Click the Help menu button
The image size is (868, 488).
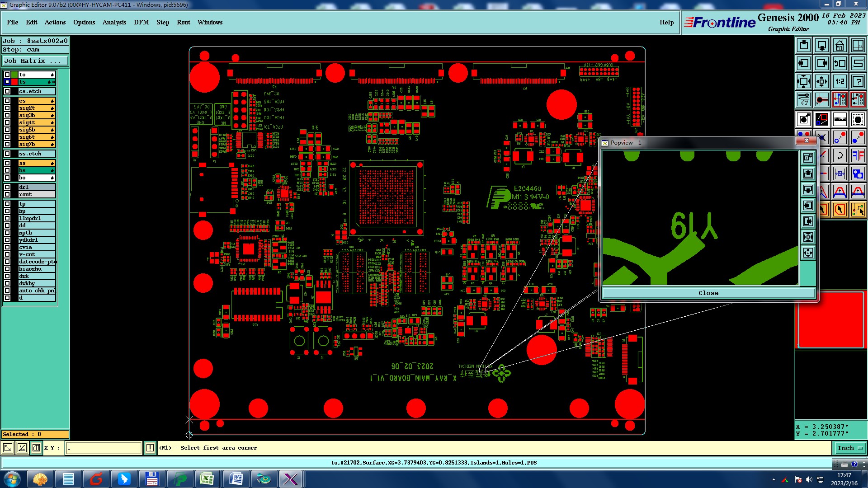(666, 22)
